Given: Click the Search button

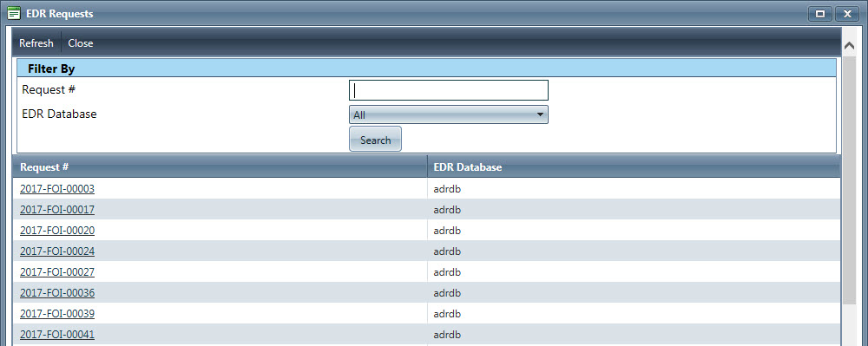Looking at the screenshot, I should [x=375, y=140].
